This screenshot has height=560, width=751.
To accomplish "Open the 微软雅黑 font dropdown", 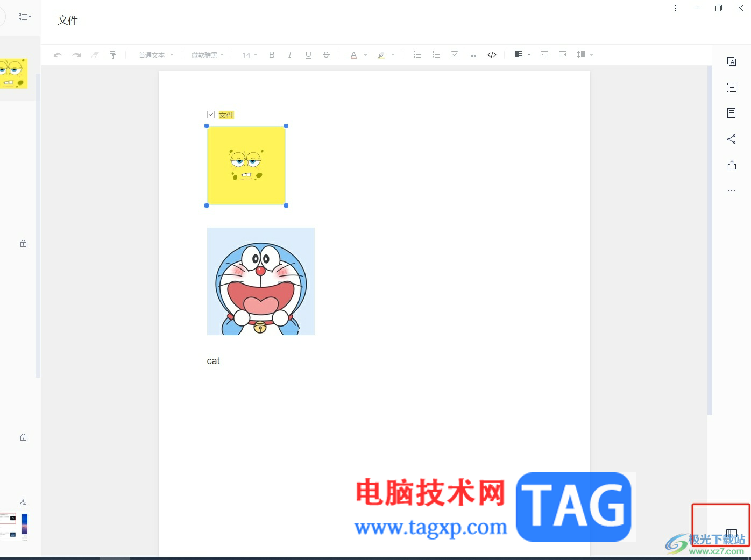I will [x=207, y=55].
